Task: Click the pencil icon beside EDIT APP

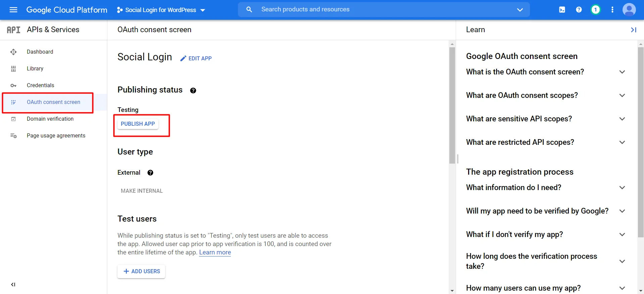Action: [183, 58]
